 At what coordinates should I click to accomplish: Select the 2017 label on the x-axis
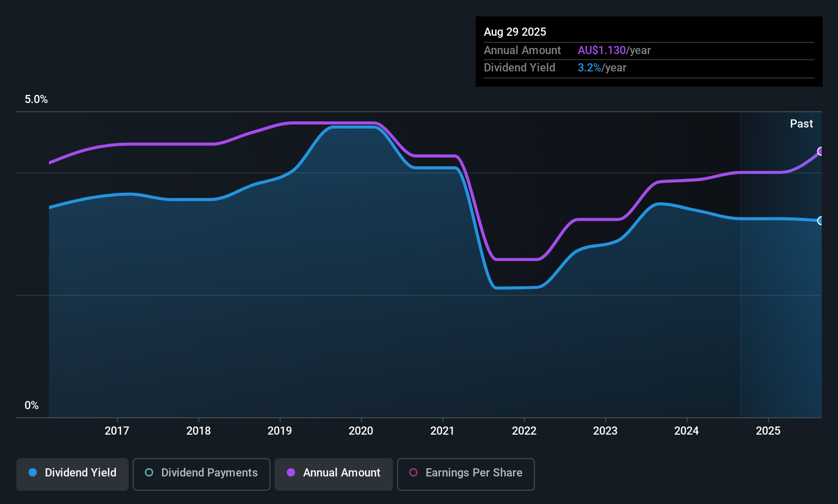(117, 431)
